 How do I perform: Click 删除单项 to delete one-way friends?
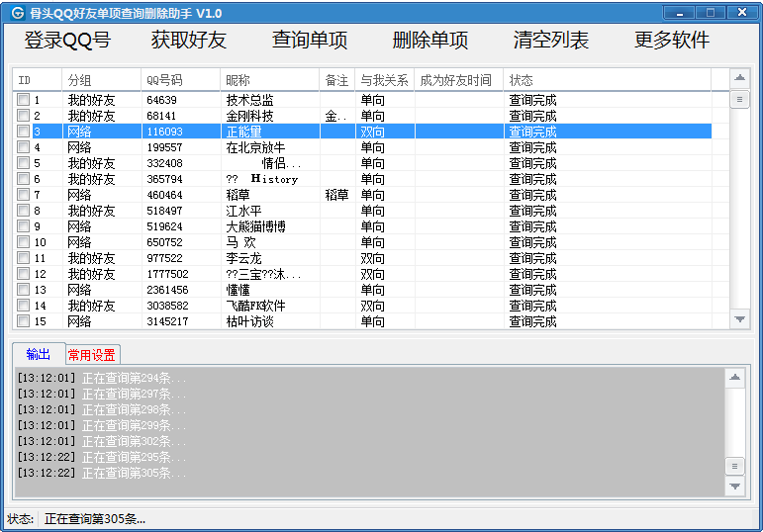tap(430, 40)
